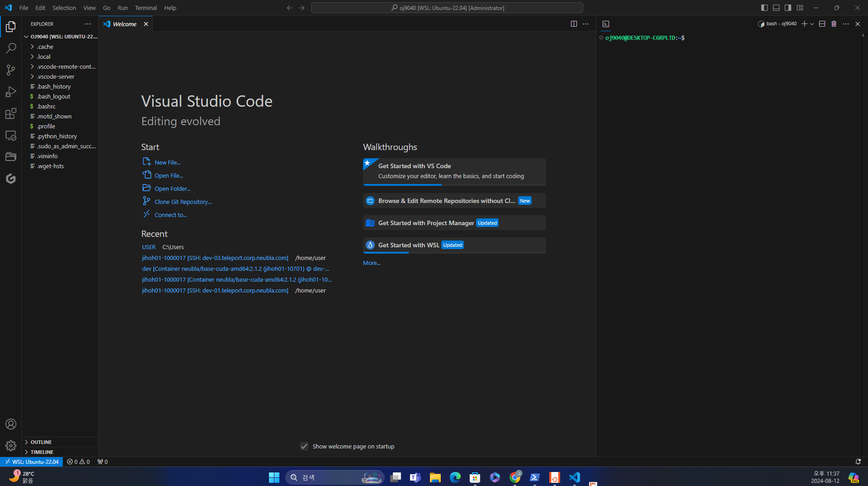Expand the OUTLINE section
Image resolution: width=868 pixels, height=486 pixels.
pos(60,442)
